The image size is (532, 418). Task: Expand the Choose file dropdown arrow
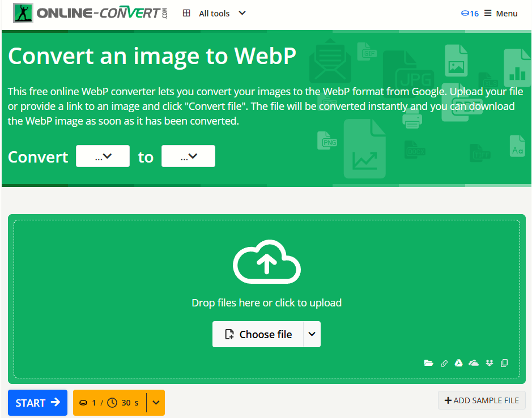312,334
